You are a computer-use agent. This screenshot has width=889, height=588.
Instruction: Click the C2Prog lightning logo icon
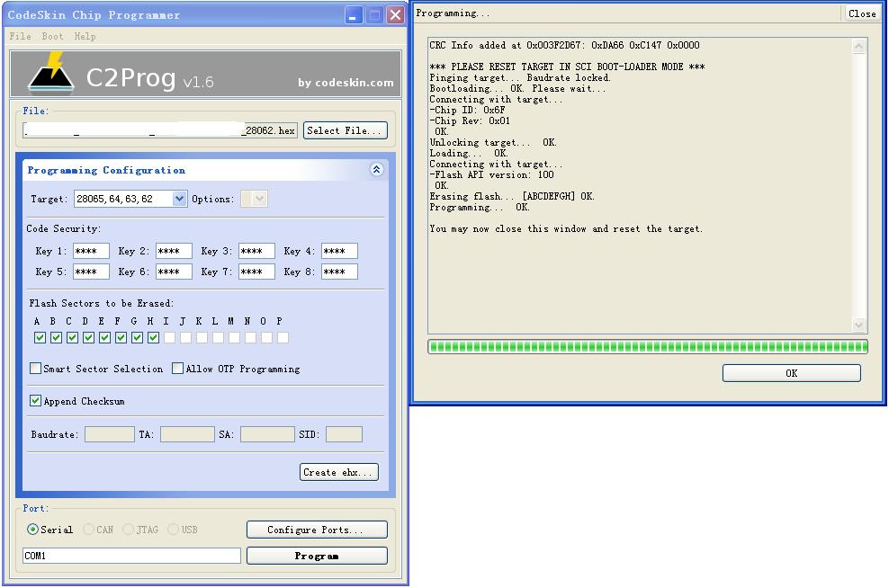pos(51,73)
